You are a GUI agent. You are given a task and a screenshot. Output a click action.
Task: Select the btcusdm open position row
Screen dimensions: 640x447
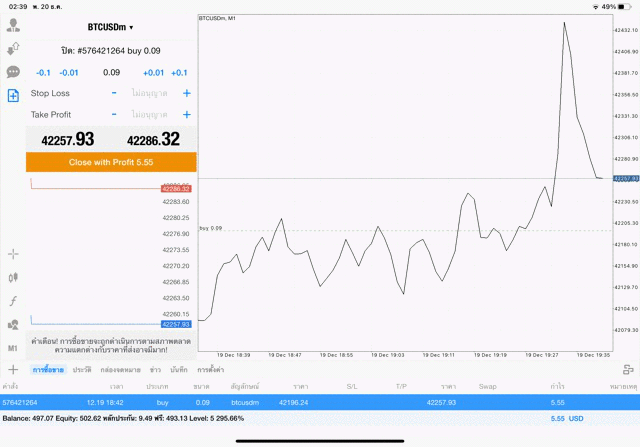[x=300, y=401]
